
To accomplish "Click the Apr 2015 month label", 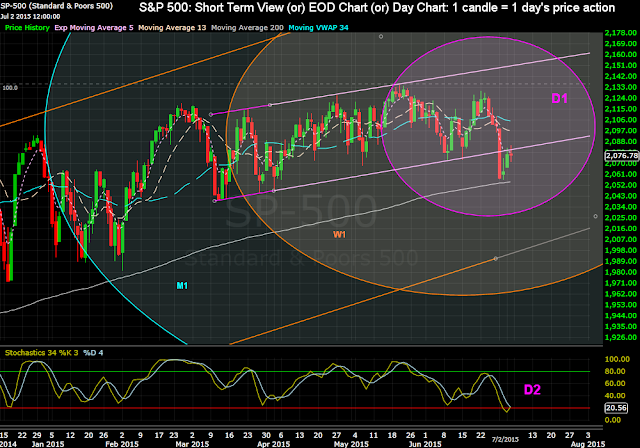I will click(273, 444).
